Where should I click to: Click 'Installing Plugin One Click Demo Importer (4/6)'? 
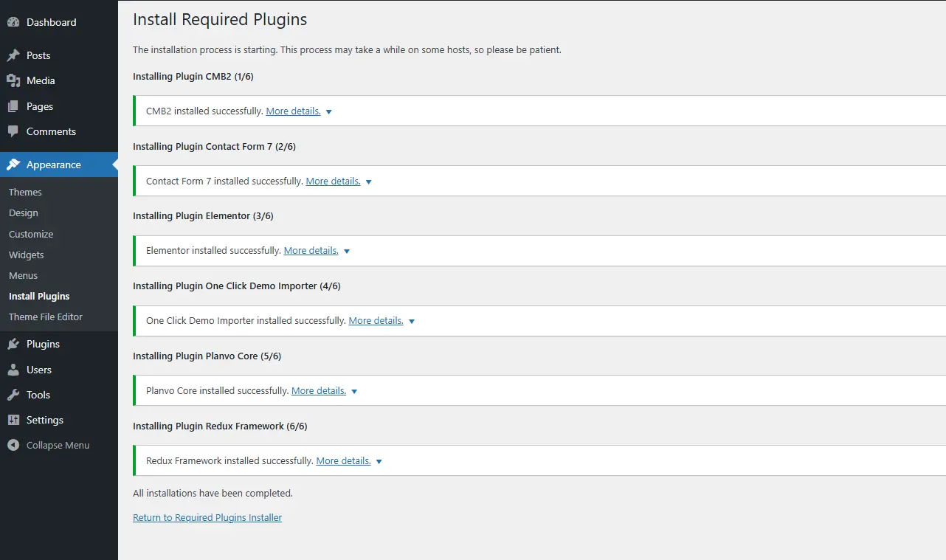coord(237,286)
